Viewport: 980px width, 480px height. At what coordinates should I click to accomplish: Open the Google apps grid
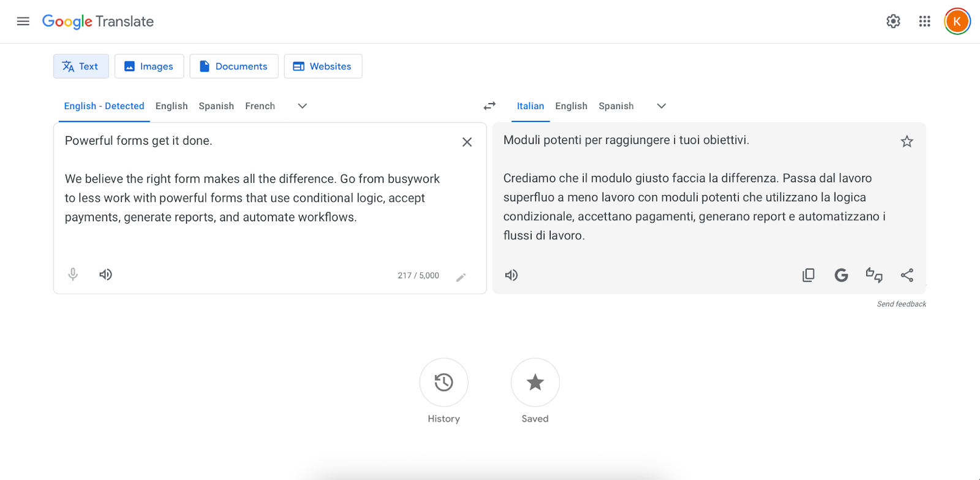924,21
